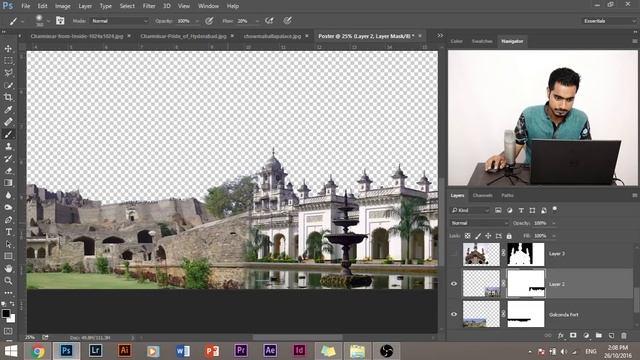Select the Rectangular Marquee tool

pyautogui.click(x=8, y=61)
